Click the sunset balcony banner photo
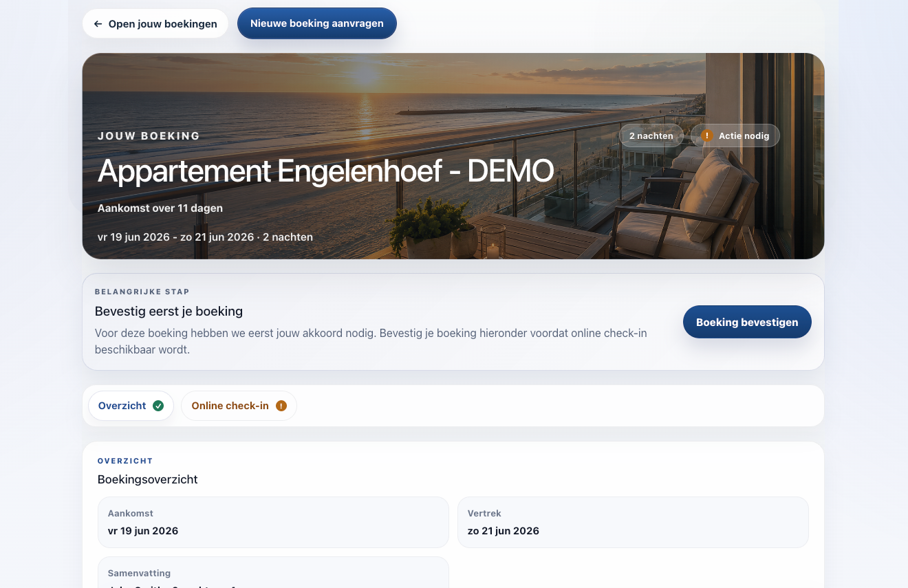This screenshot has width=908, height=588. click(x=453, y=156)
